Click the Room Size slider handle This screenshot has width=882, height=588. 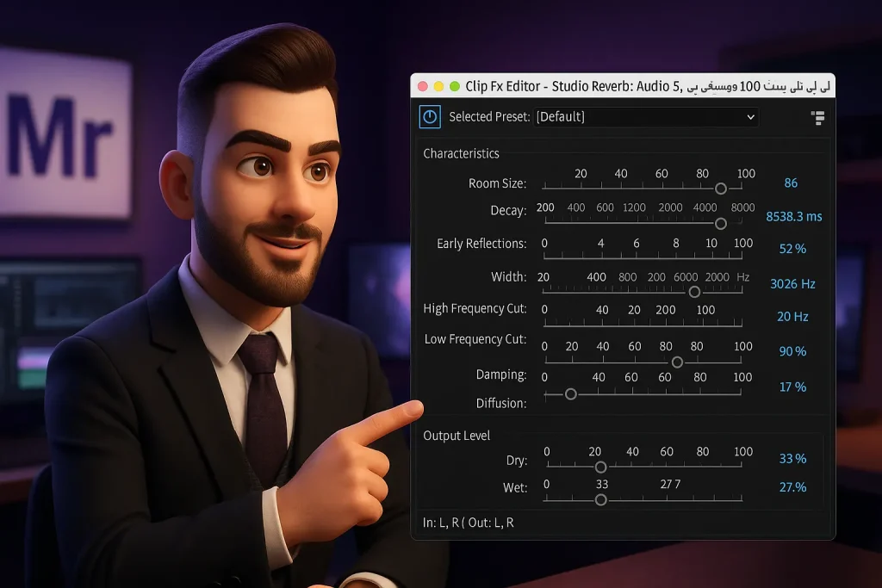721,189
